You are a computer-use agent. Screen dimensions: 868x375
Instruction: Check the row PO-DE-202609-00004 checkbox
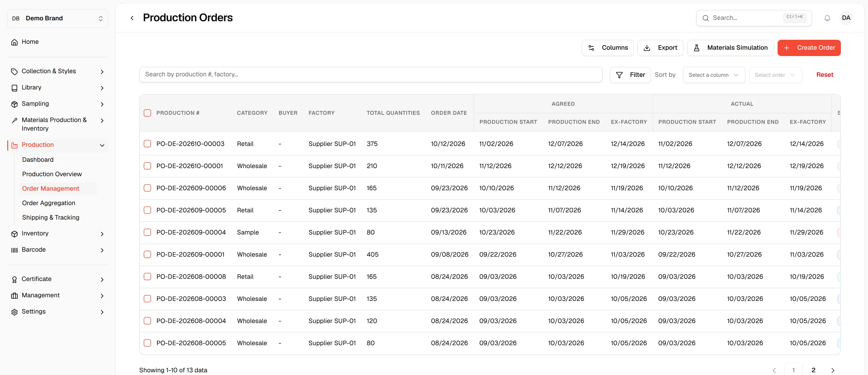(147, 232)
